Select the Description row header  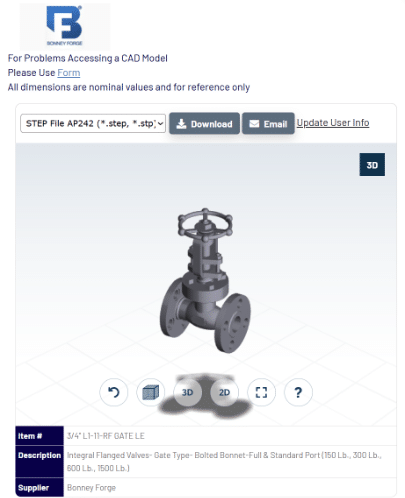pyautogui.click(x=39, y=461)
